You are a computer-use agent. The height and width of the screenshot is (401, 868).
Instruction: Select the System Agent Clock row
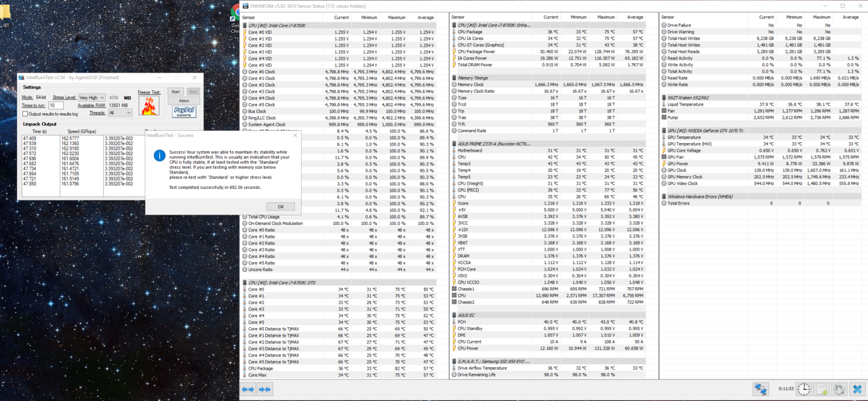[x=339, y=125]
